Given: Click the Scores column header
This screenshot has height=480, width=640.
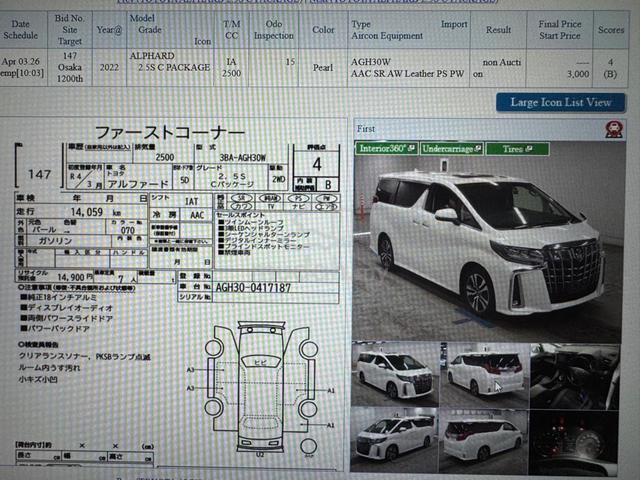Looking at the screenshot, I should [611, 30].
